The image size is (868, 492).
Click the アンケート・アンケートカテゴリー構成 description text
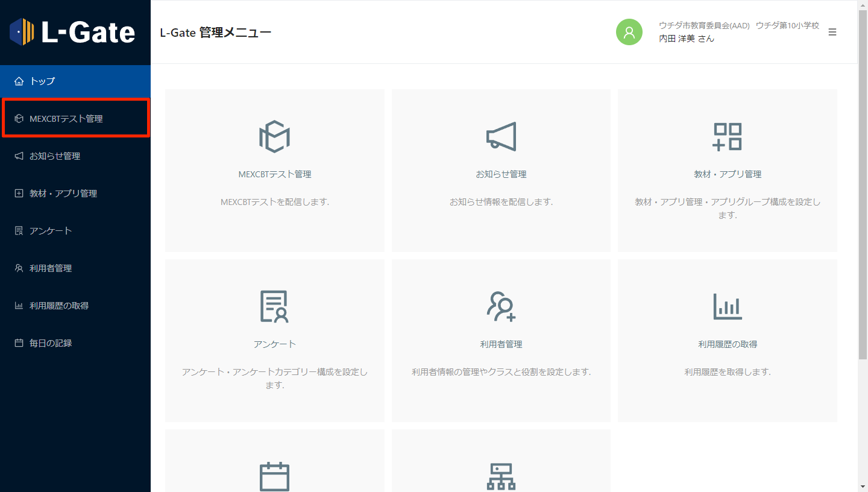pyautogui.click(x=275, y=379)
